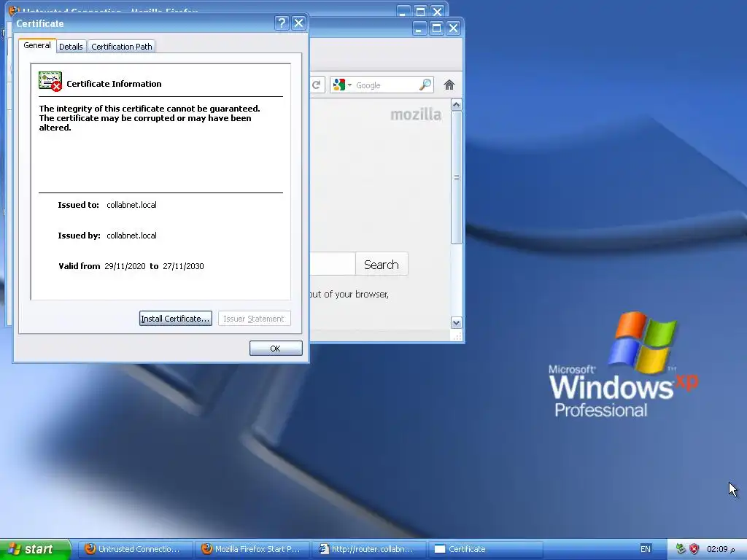Click the disabled Issuer Statement button
The width and height of the screenshot is (747, 560).
[254, 319]
